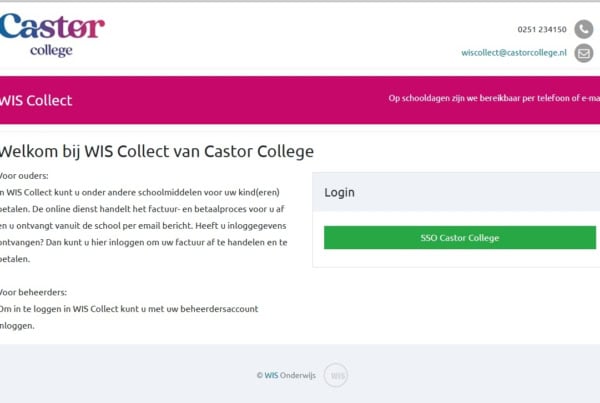Click the line ending with 'inloggegevens'
Image resolution: width=600 pixels, height=403 pixels.
[143, 226]
